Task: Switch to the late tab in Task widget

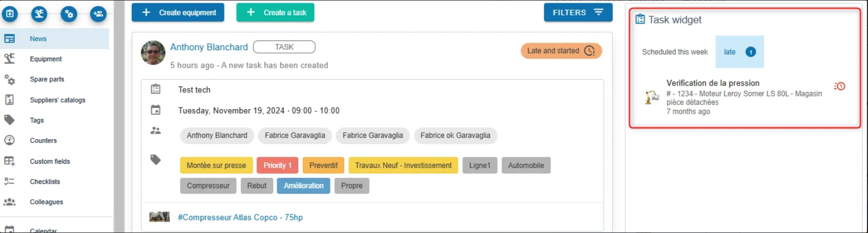Action: coord(739,52)
